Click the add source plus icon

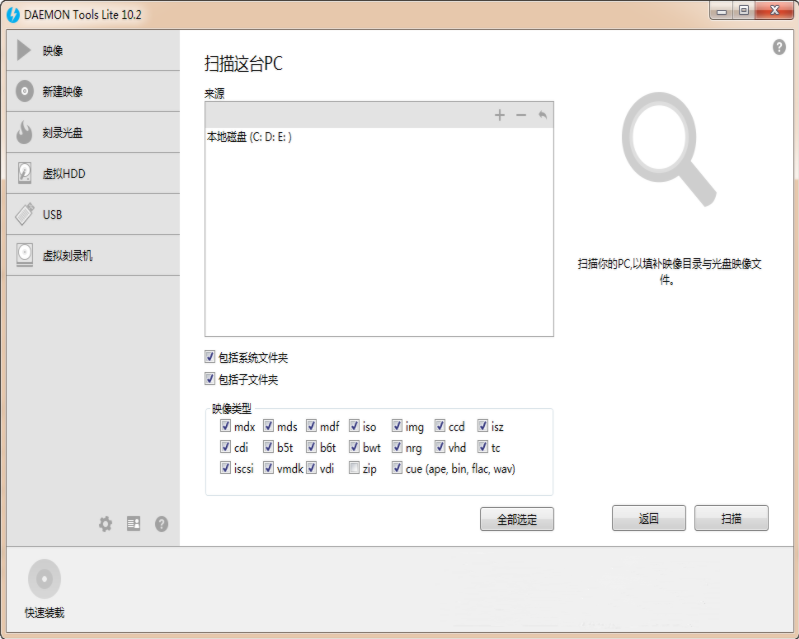[x=499, y=115]
